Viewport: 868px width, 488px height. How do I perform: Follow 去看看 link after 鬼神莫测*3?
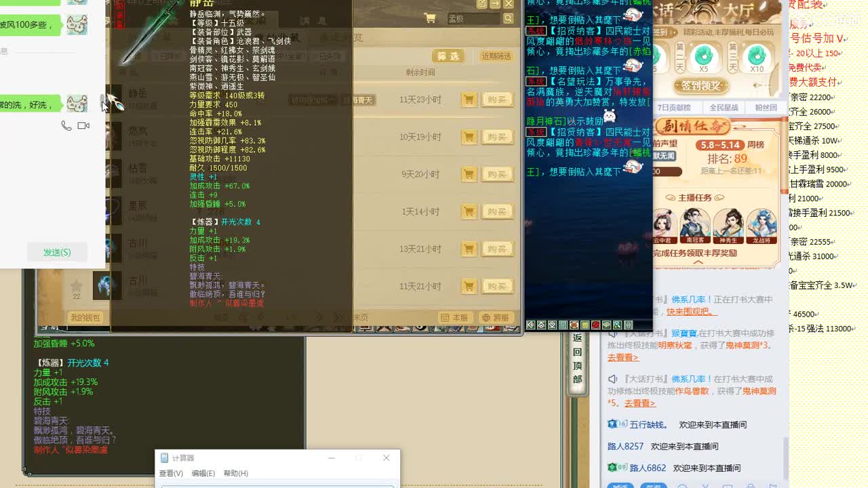coord(623,357)
